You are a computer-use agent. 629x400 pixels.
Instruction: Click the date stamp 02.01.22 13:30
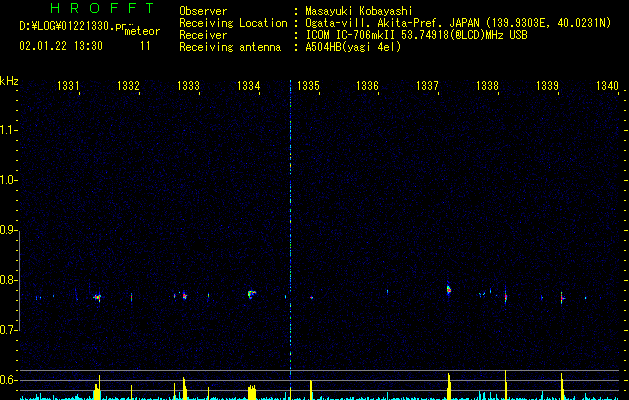61,46
